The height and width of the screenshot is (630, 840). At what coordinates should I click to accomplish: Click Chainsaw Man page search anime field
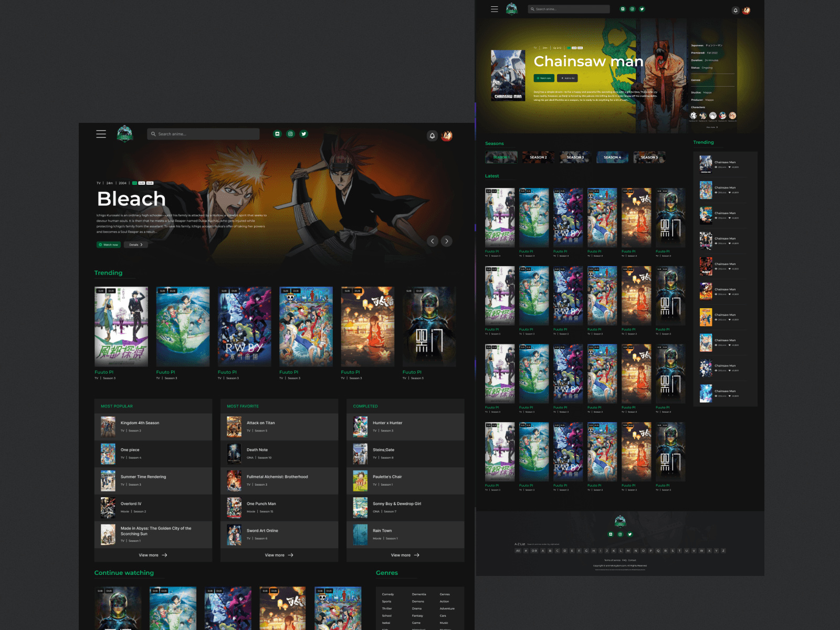(569, 9)
